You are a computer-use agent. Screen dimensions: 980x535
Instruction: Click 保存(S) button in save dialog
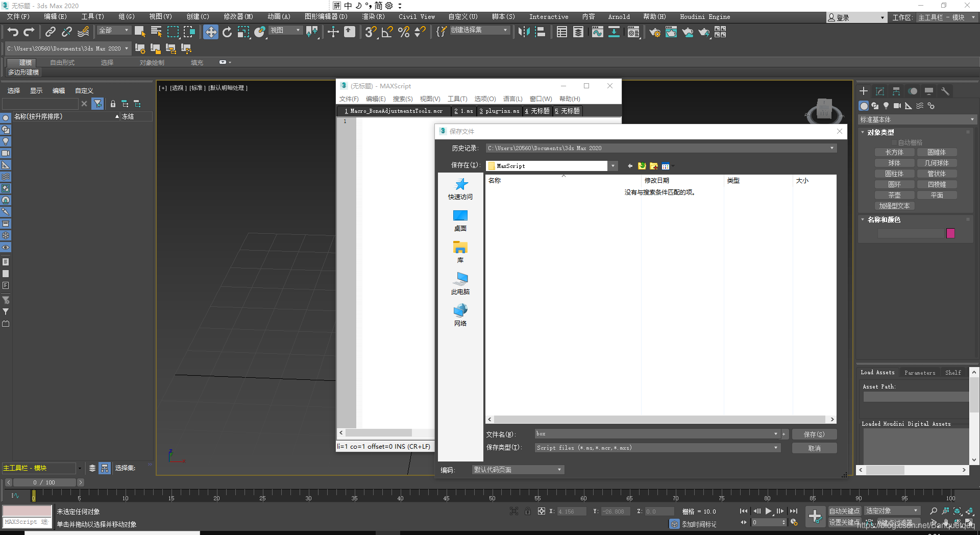coord(814,434)
